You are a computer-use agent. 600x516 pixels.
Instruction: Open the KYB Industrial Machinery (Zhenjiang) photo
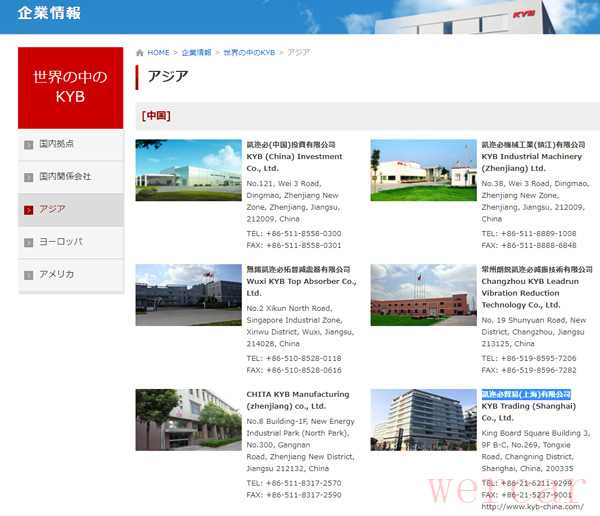[423, 170]
